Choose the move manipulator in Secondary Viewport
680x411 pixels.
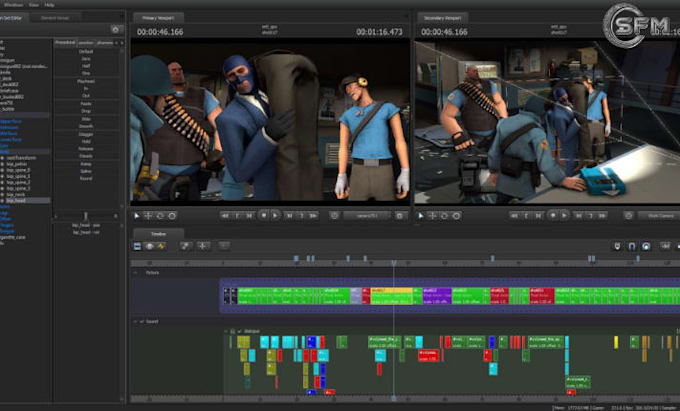tap(432, 215)
